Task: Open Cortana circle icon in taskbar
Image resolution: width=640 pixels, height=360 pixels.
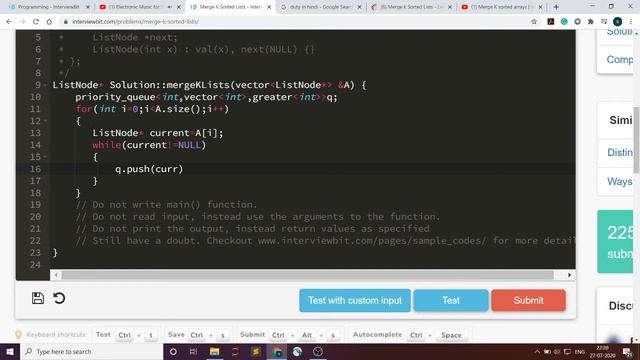Action: tap(173, 351)
